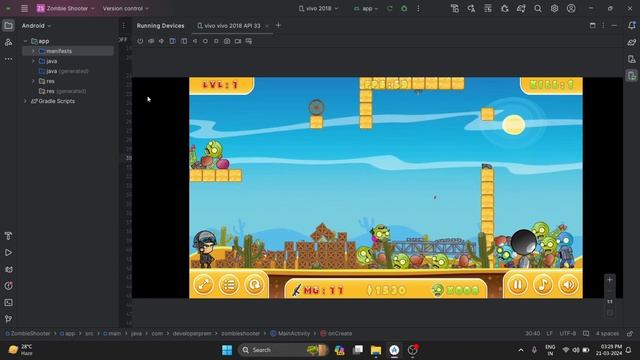The height and width of the screenshot is (360, 640).
Task: Sync project with Gradle files
Action: pos(521,8)
